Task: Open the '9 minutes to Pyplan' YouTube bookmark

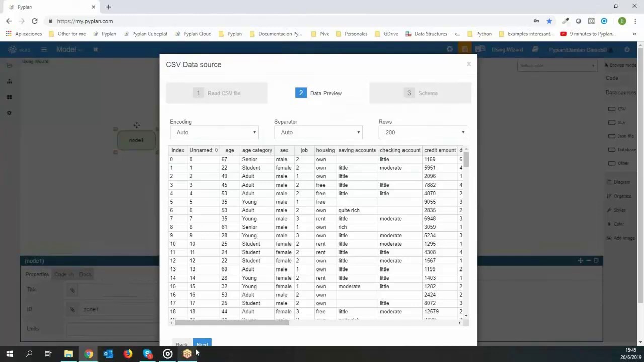Action: click(588, 34)
